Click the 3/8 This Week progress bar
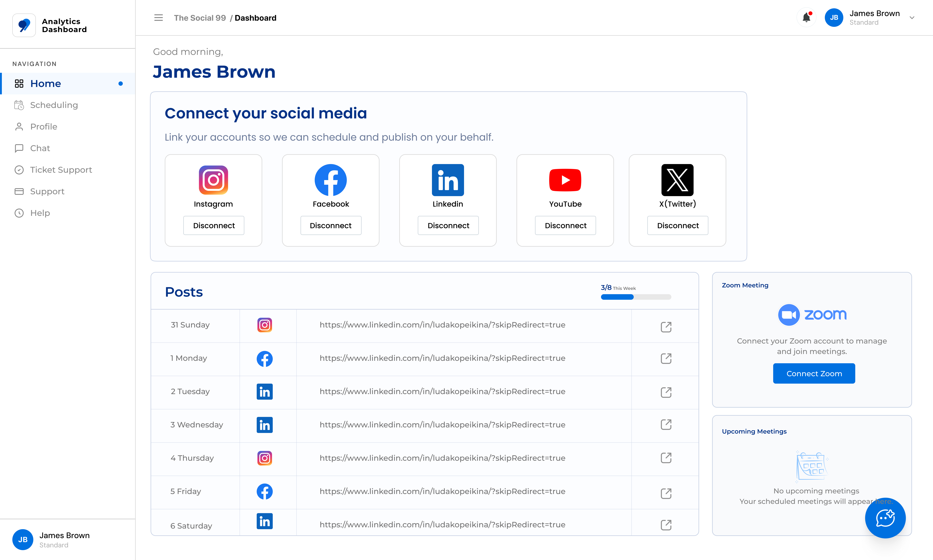The image size is (933, 560). 636,297
